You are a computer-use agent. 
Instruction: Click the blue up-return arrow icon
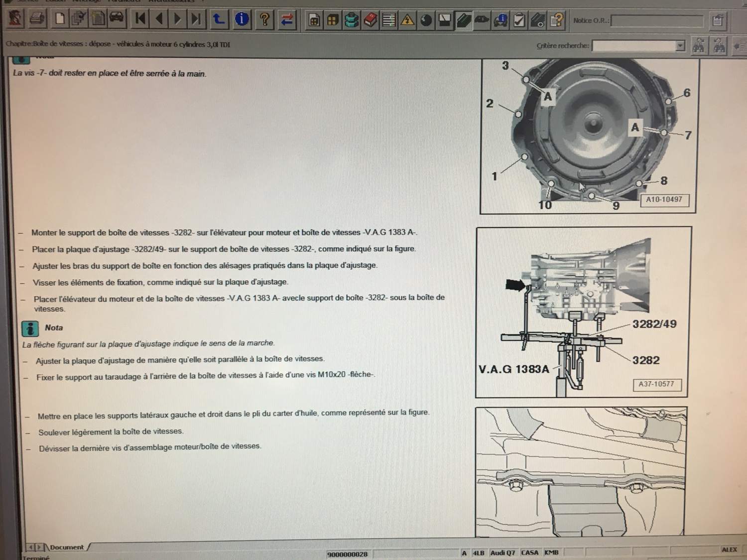(219, 19)
